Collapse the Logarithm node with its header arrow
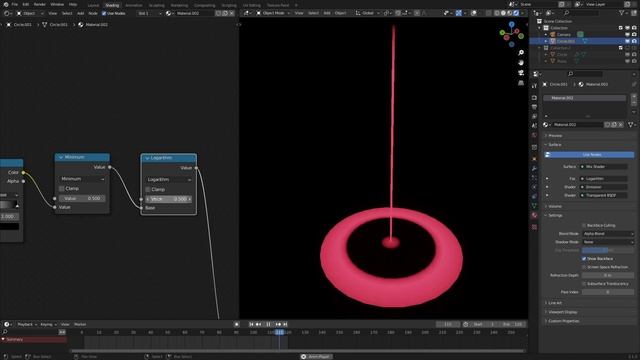This screenshot has height=360, width=640. (147, 158)
